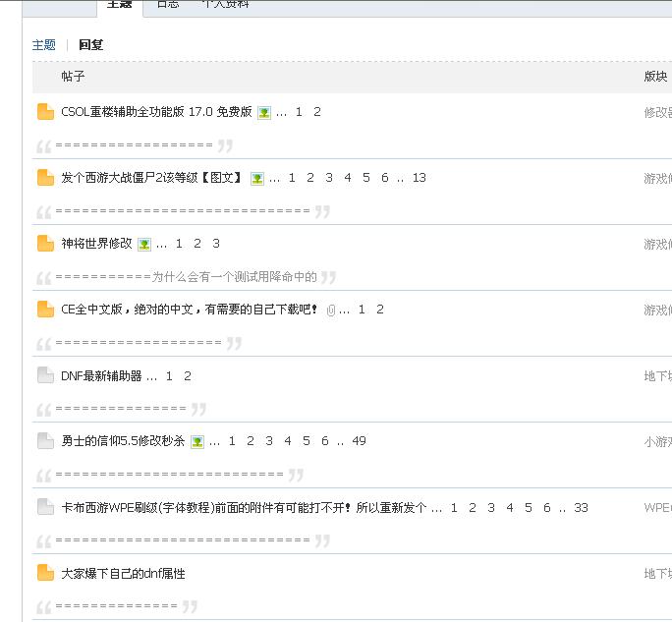Go to page 4 of 西游大战僵尸2 thread
Screen dimensions: 672x622
click(348, 178)
